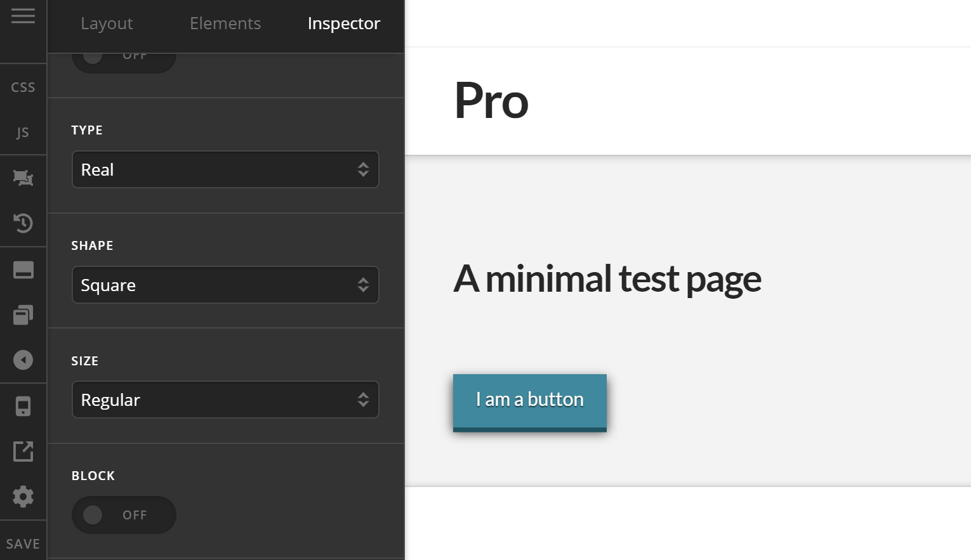The image size is (971, 560).
Task: Open the SHAPE dropdown showing Square
Action: click(225, 285)
